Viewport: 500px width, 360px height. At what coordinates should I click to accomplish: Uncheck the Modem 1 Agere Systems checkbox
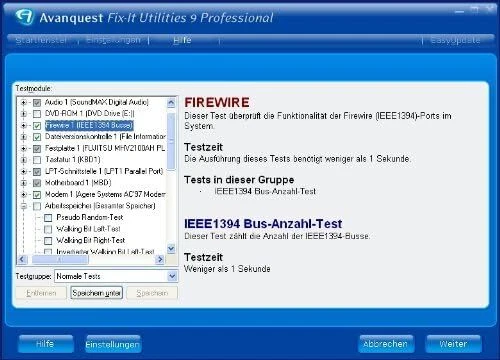37,195
